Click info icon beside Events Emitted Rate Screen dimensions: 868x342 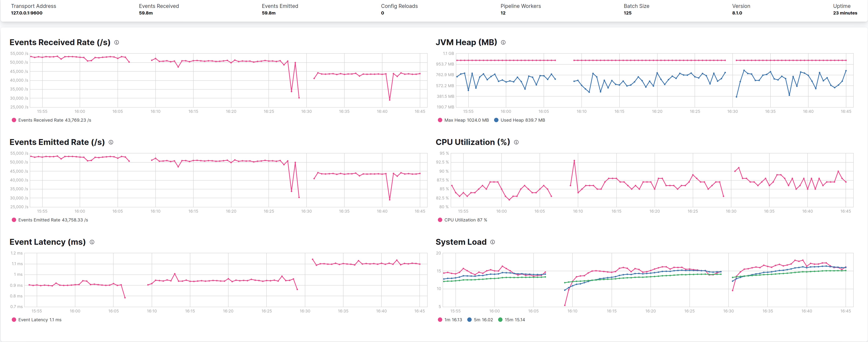(111, 142)
